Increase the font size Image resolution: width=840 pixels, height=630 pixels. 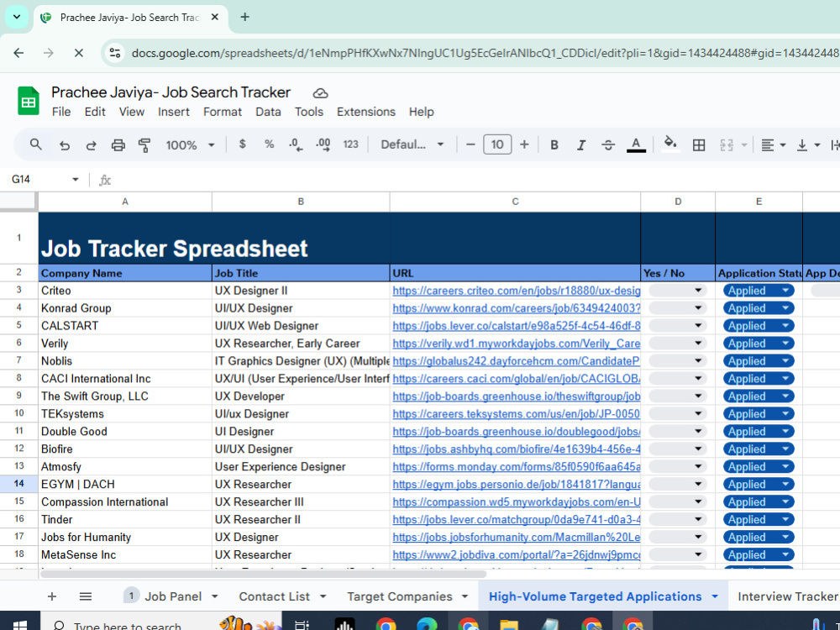click(524, 144)
